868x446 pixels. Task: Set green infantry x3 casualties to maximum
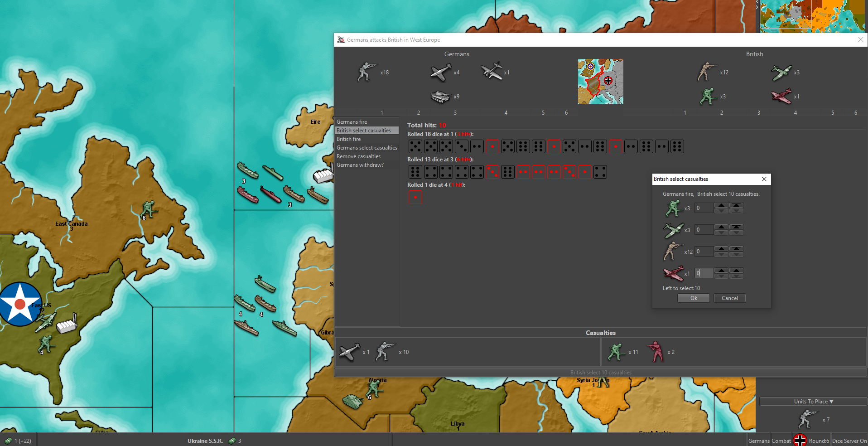tap(736, 205)
